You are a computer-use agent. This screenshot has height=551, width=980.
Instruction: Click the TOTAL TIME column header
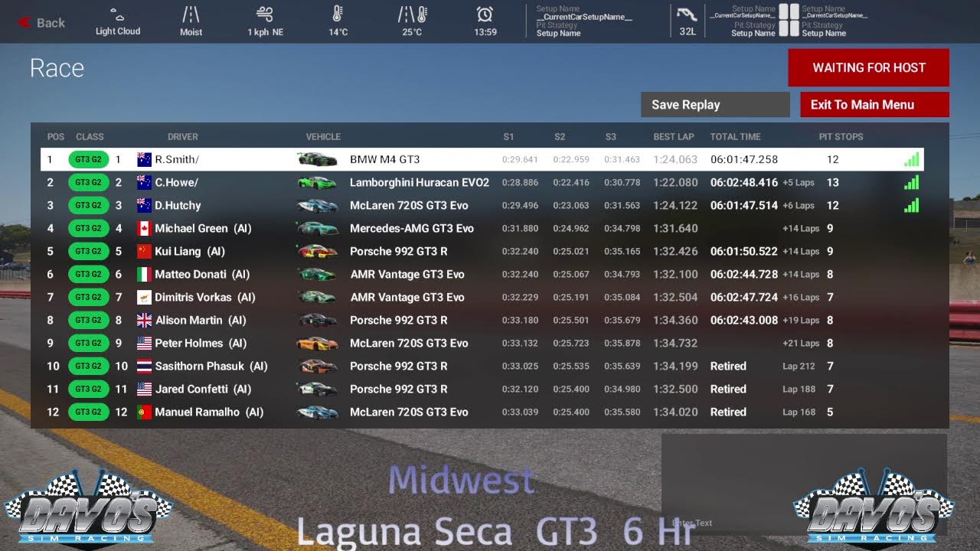click(735, 137)
